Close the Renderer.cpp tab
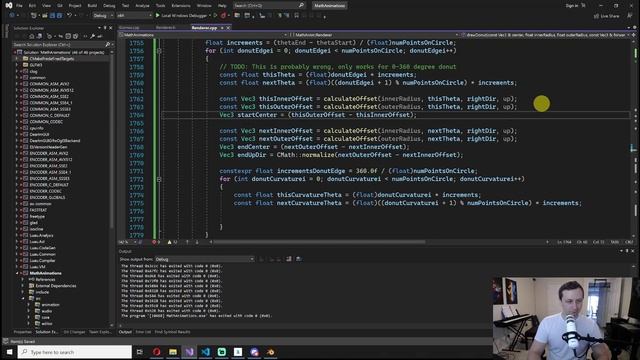The width and height of the screenshot is (640, 360). tap(228, 28)
